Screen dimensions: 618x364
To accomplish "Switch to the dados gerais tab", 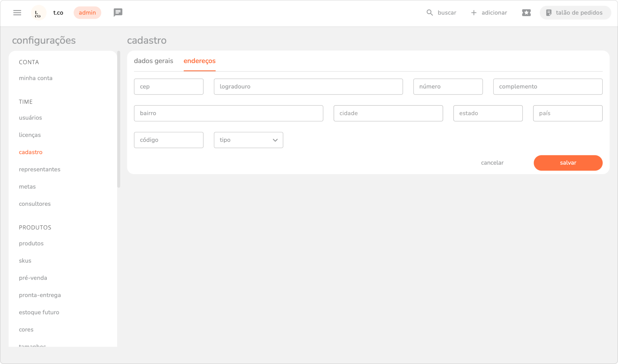I will [153, 61].
